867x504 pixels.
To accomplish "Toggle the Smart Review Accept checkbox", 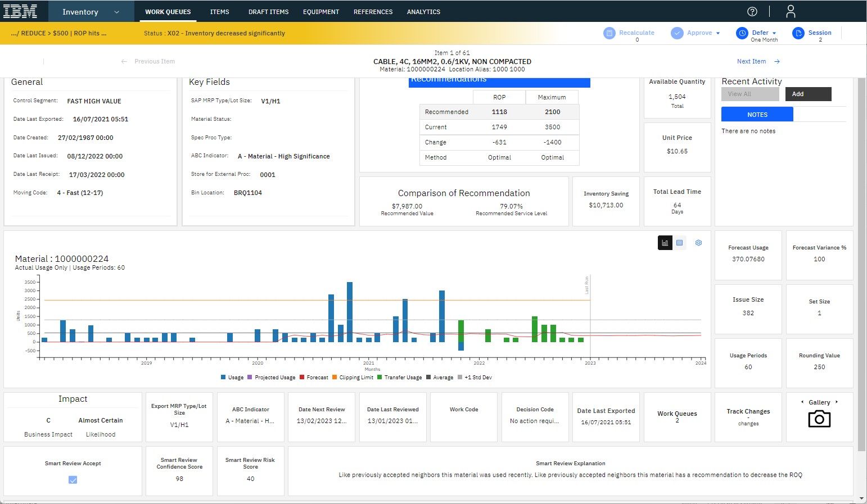I will 73,480.
